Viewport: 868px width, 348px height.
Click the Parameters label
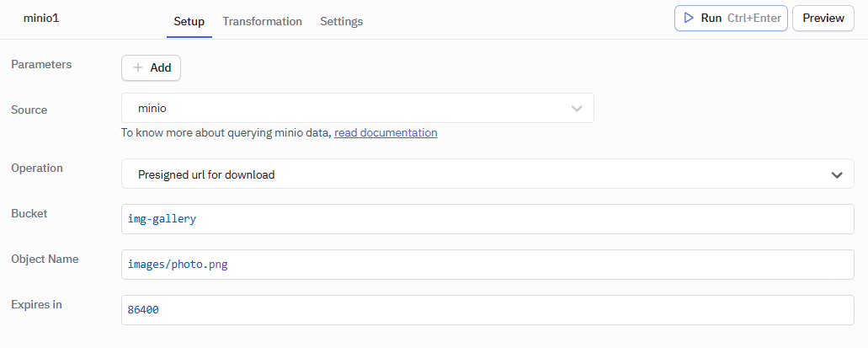click(41, 65)
